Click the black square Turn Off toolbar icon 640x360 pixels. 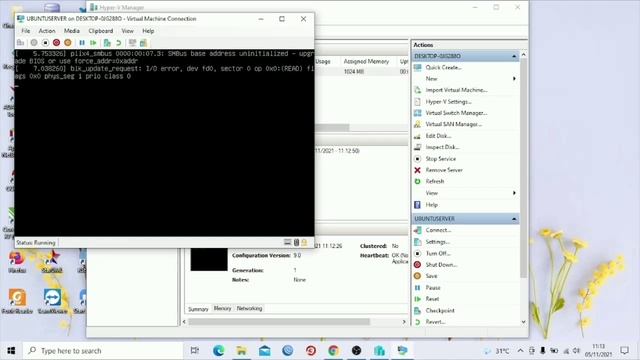(45, 43)
